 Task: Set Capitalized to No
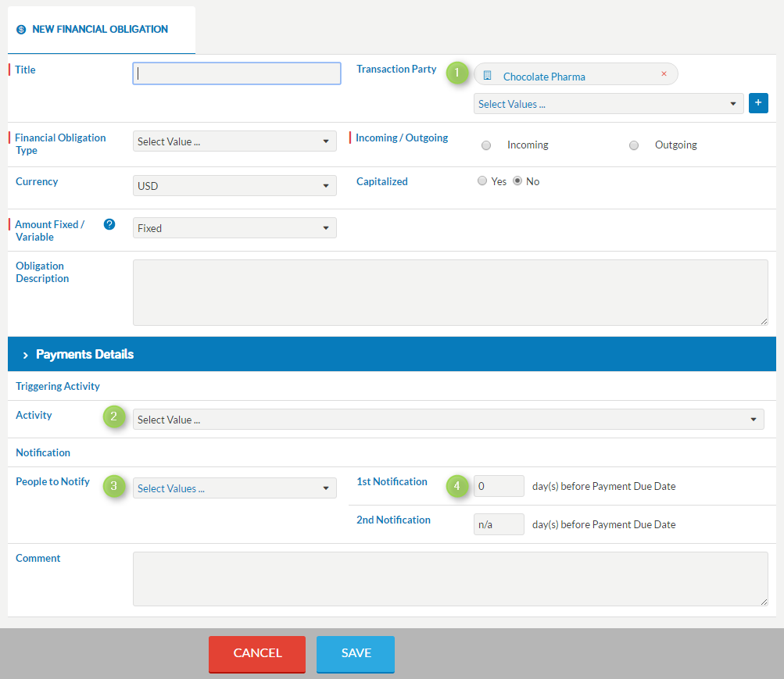517,180
